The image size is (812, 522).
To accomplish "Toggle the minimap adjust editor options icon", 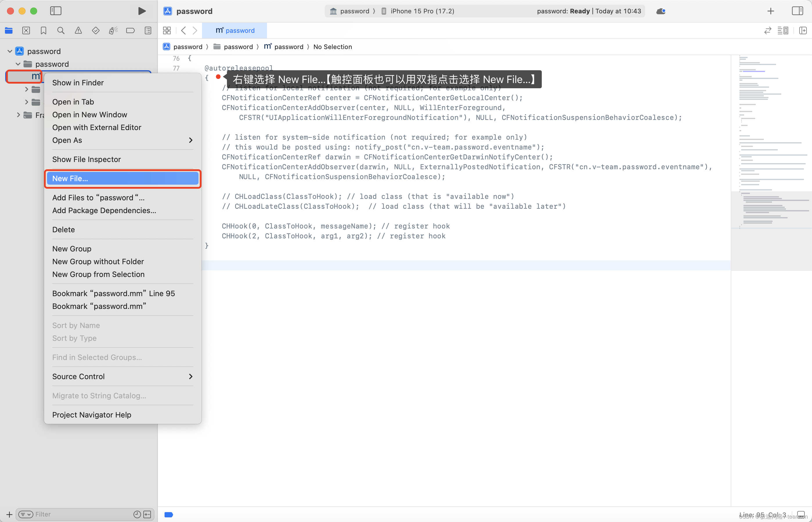I will (783, 30).
